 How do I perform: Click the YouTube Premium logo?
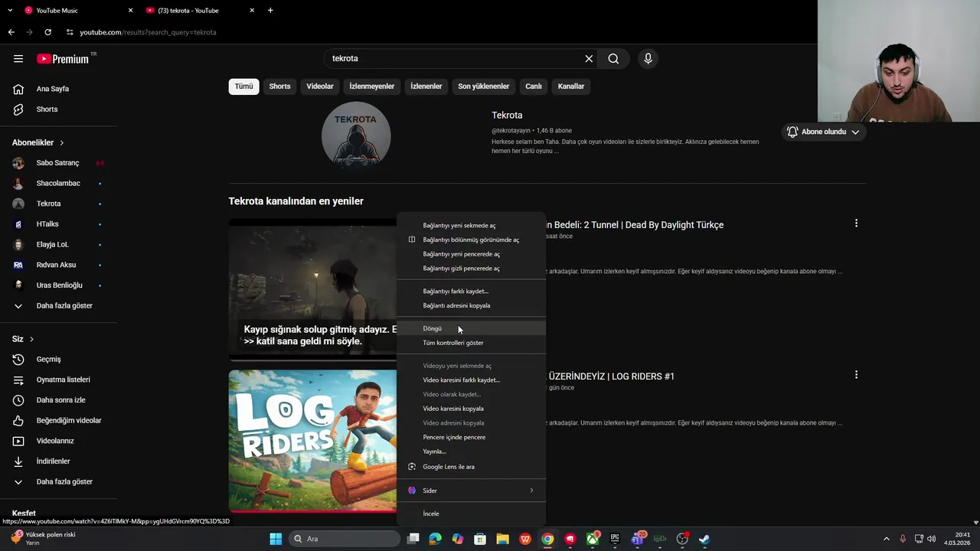[x=64, y=59]
